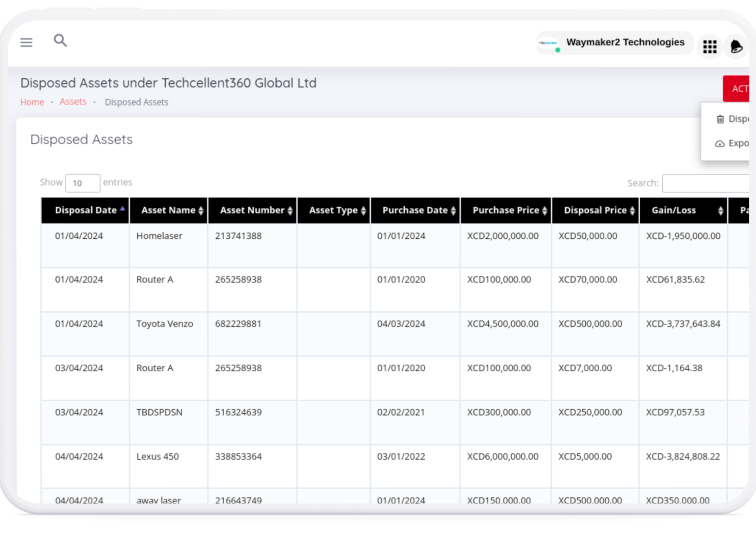Open the apps grid icon
The height and width of the screenshot is (536, 756).
coord(709,47)
